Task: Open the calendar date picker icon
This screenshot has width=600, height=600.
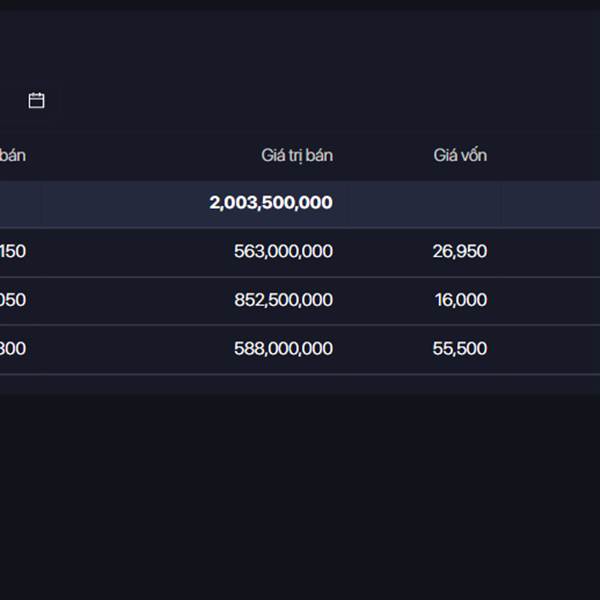Action: (x=37, y=100)
